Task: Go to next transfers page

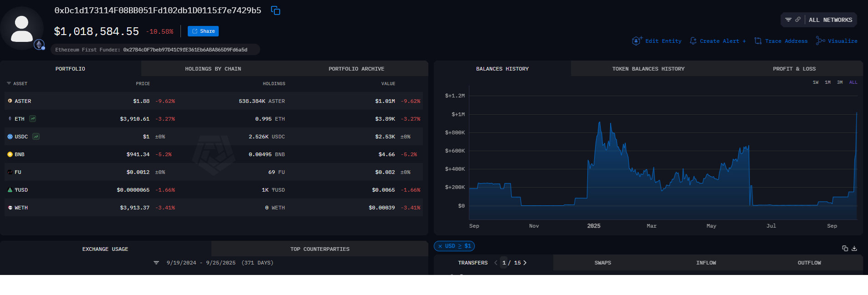Action: [525, 263]
